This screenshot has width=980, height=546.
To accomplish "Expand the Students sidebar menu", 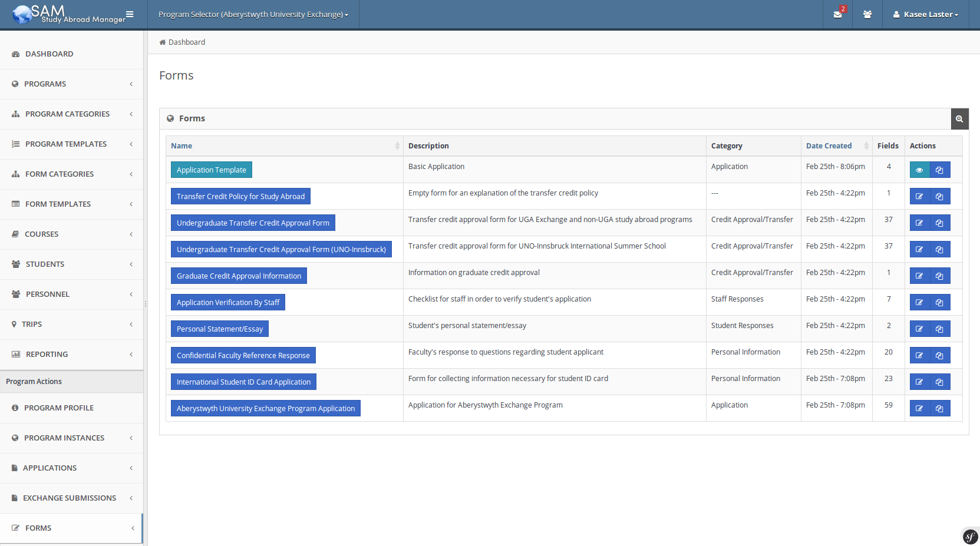I will pyautogui.click(x=71, y=264).
